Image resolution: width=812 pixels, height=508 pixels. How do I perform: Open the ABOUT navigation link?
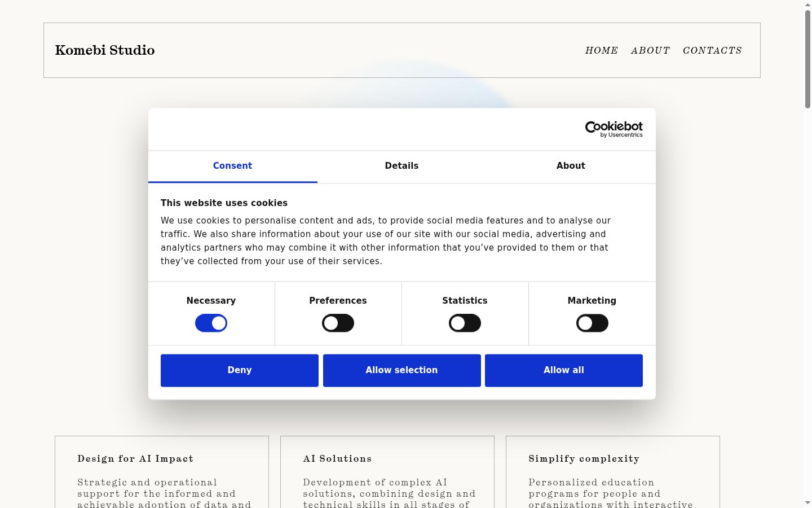coord(650,50)
